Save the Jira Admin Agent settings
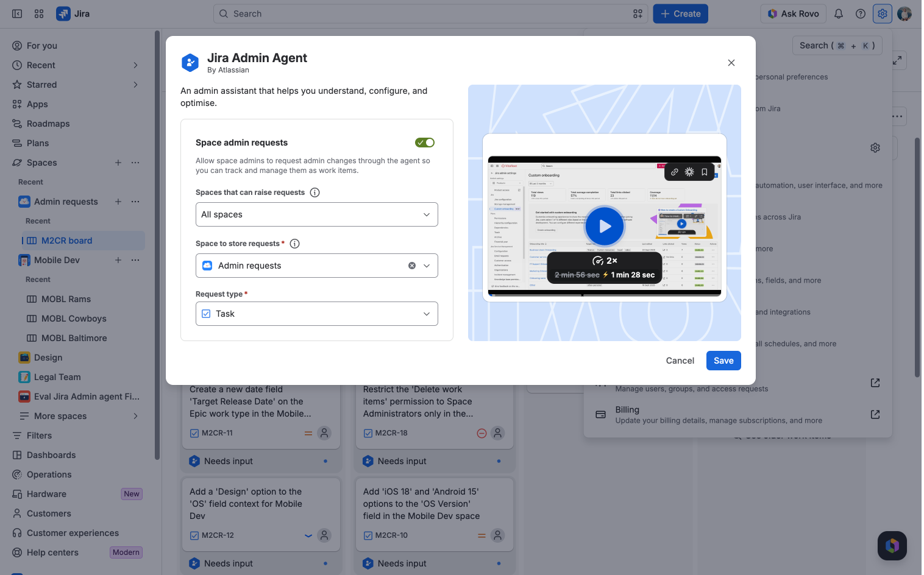Viewport: 924px width, 575px height. pos(723,361)
